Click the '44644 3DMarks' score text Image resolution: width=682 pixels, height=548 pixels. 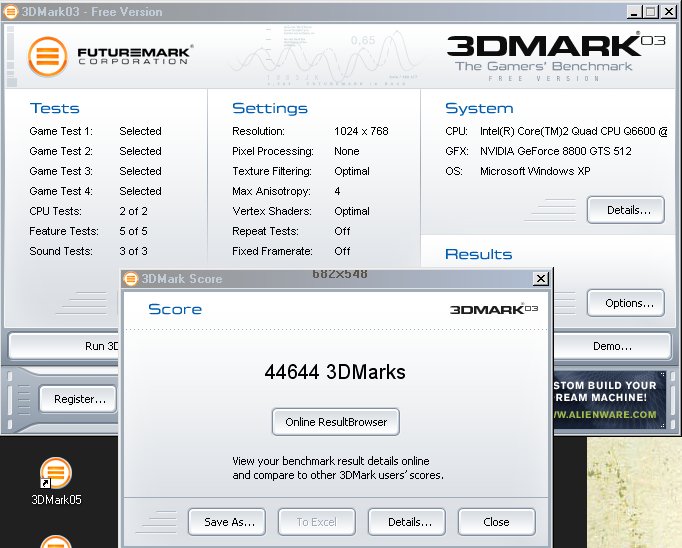click(x=335, y=372)
